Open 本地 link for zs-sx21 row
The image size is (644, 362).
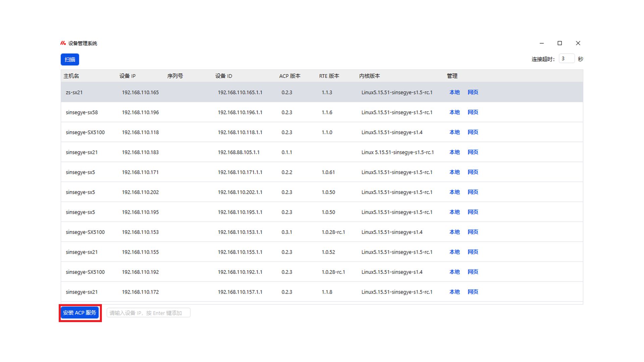454,92
